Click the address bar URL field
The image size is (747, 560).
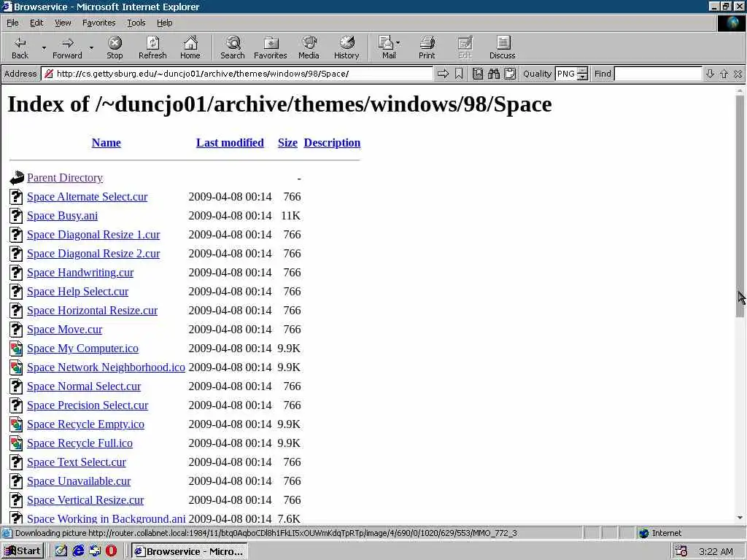(x=237, y=74)
